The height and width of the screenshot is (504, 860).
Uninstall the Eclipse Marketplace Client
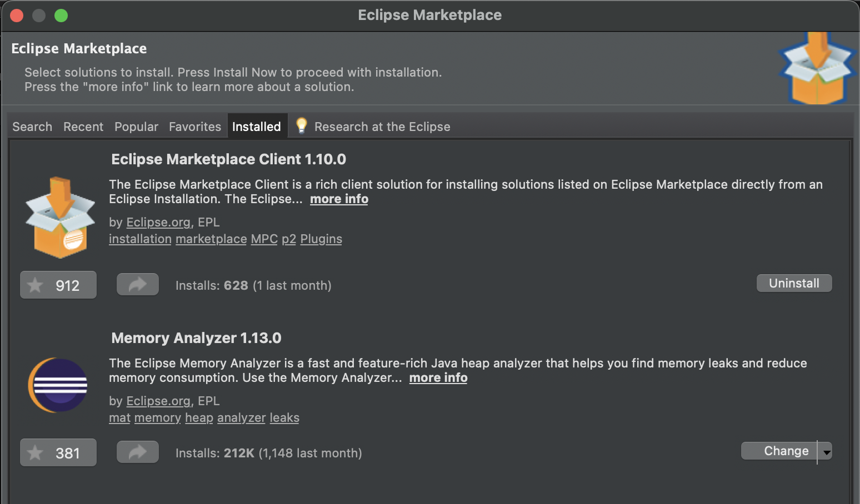[794, 283]
